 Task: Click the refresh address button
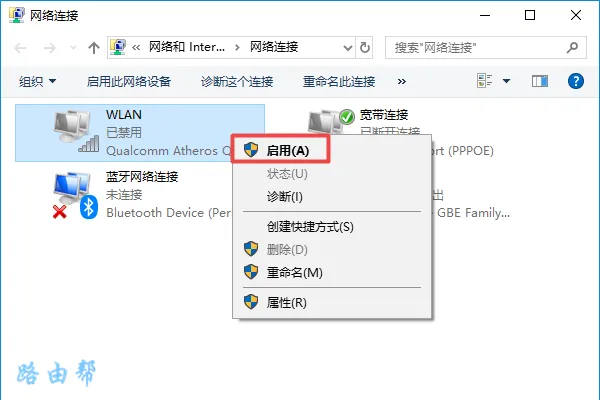(x=364, y=47)
